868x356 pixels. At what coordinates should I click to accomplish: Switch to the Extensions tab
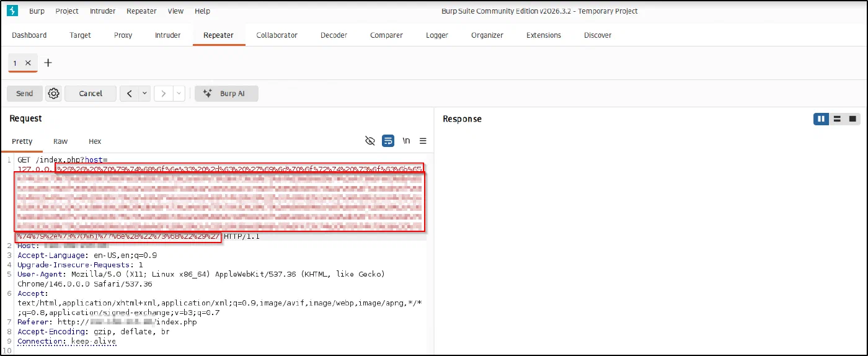pos(544,35)
